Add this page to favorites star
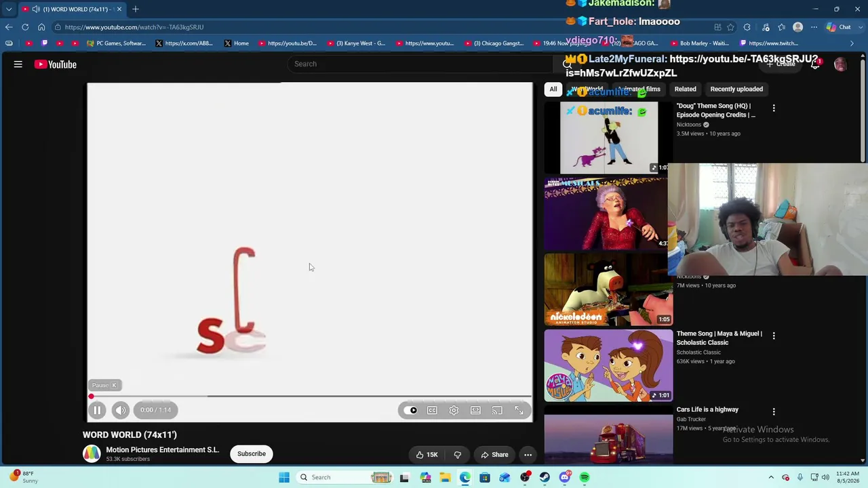The image size is (868, 488). coord(730,27)
